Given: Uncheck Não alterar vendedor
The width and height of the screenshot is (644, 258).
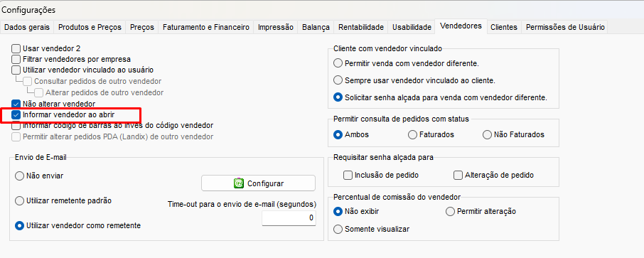Looking at the screenshot, I should [x=16, y=104].
